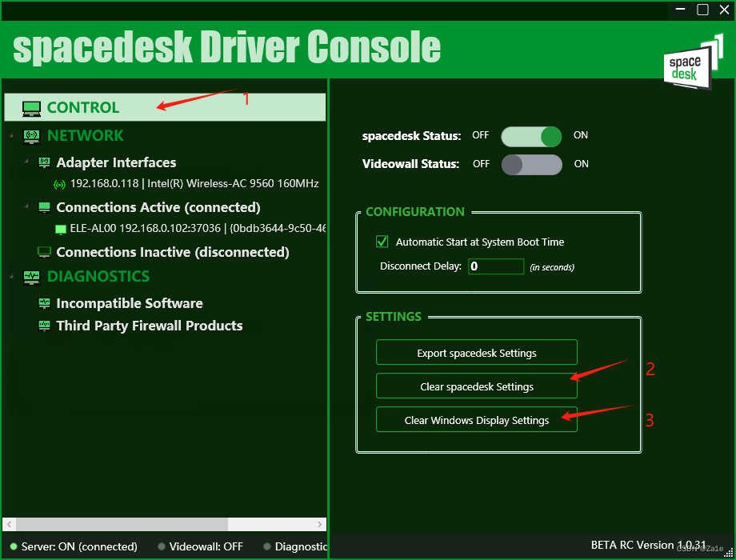Click the DIAGNOSTICS icon
The height and width of the screenshot is (560, 736).
(31, 277)
